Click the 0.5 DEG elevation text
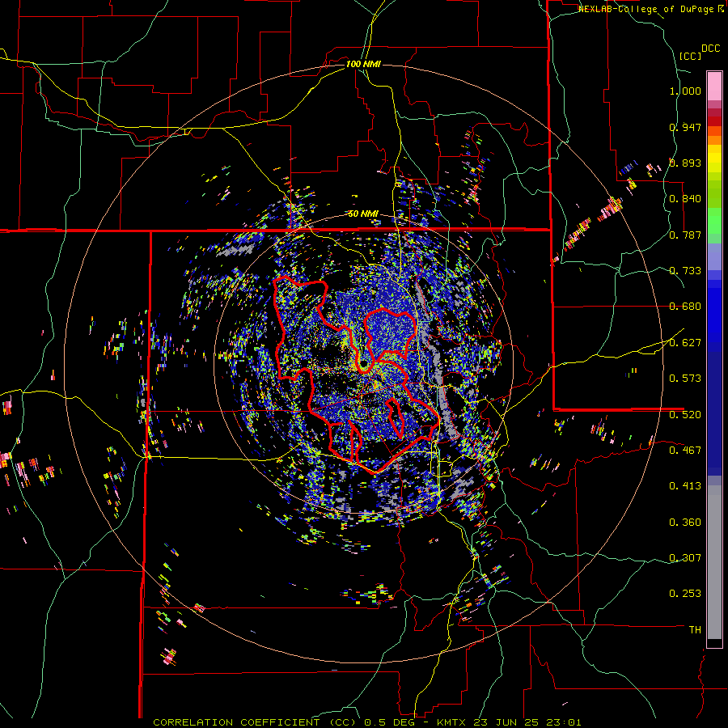 (x=389, y=722)
